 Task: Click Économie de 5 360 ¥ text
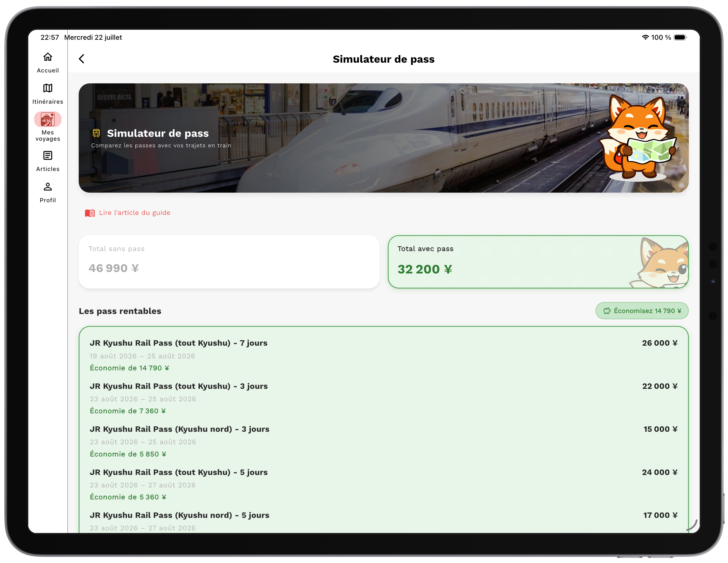point(128,497)
